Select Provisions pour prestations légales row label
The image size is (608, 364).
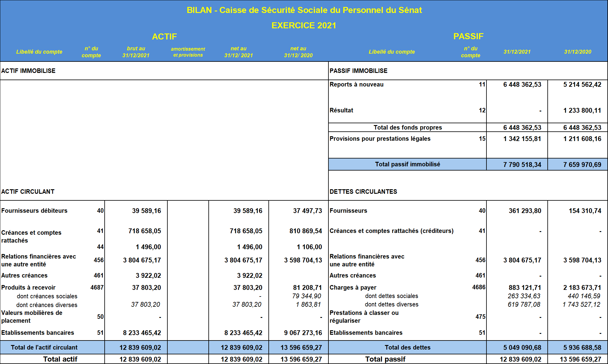point(380,139)
